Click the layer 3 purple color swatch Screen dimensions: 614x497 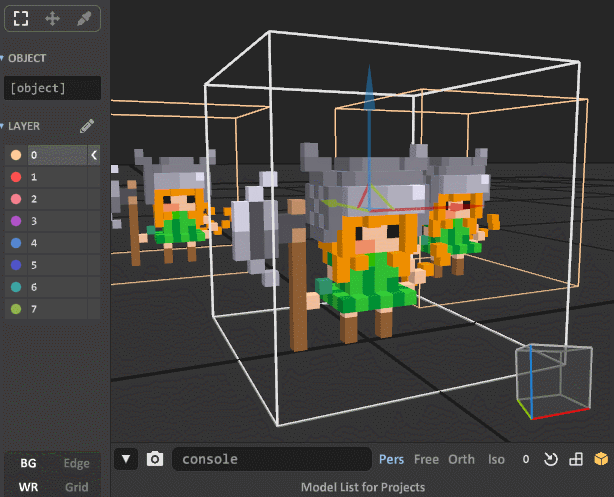(x=16, y=221)
